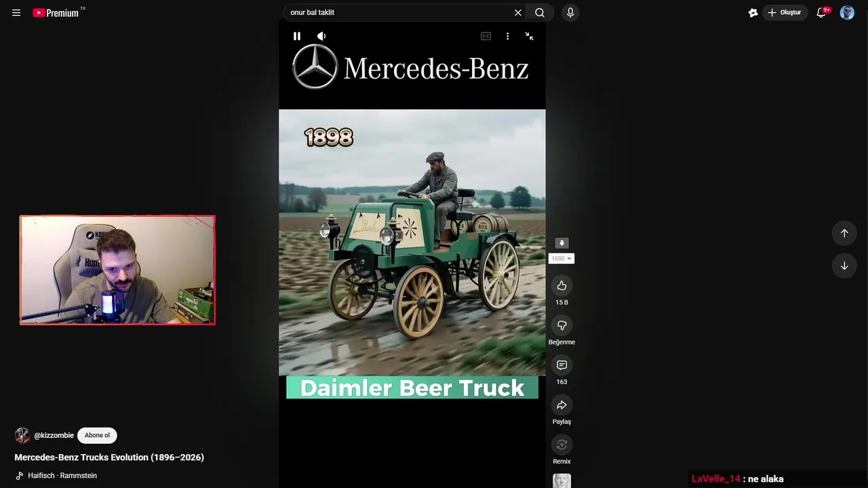The height and width of the screenshot is (488, 868).
Task: Clear the search query text
Action: click(518, 12)
